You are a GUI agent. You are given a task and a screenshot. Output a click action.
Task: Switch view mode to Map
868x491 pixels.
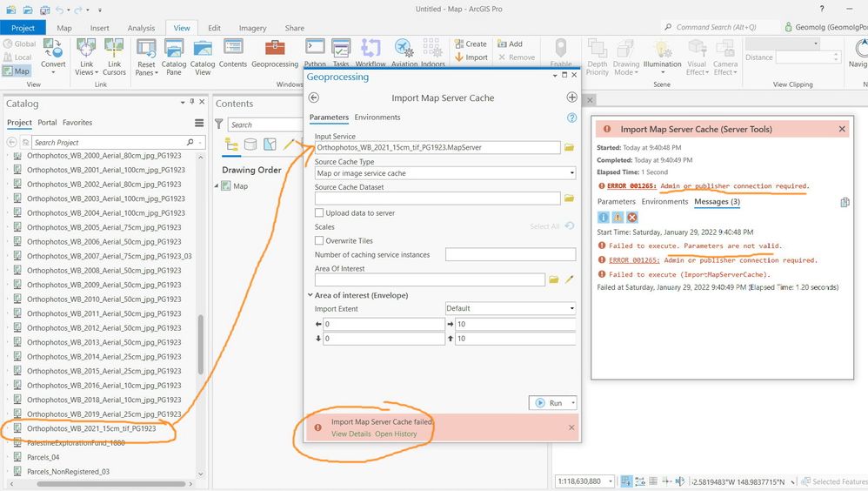tap(16, 71)
